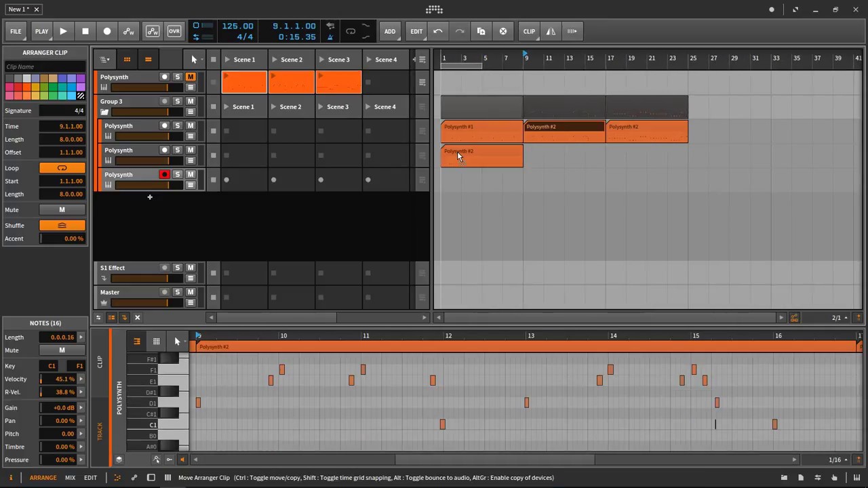Image resolution: width=868 pixels, height=488 pixels.
Task: Switch to the bottom EDIT view
Action: point(90,478)
